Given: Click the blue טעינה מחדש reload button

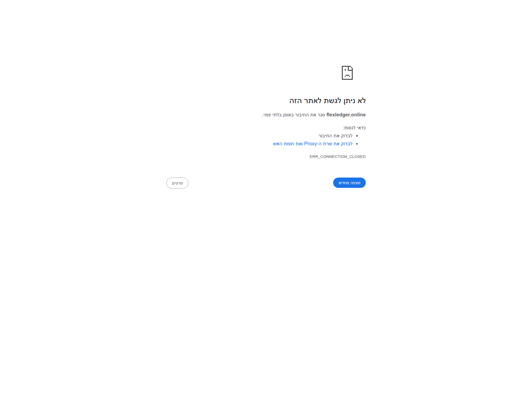Looking at the screenshot, I should click(x=349, y=183).
